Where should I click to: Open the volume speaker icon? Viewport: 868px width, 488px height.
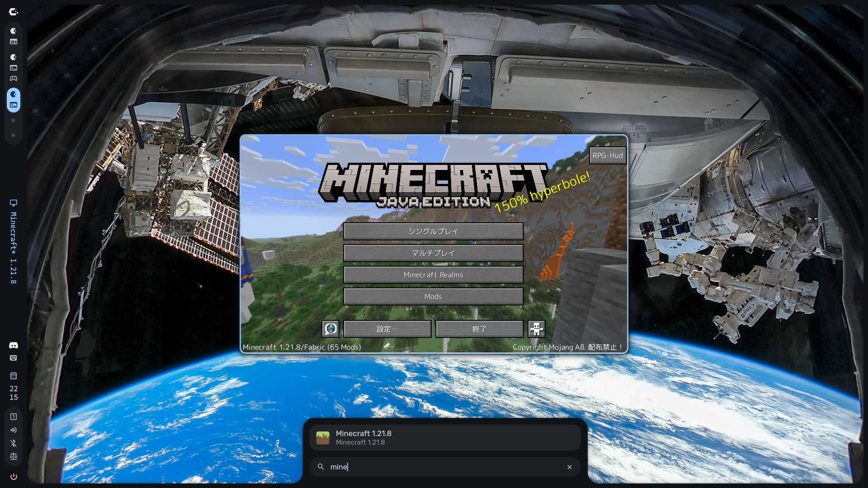(14, 430)
